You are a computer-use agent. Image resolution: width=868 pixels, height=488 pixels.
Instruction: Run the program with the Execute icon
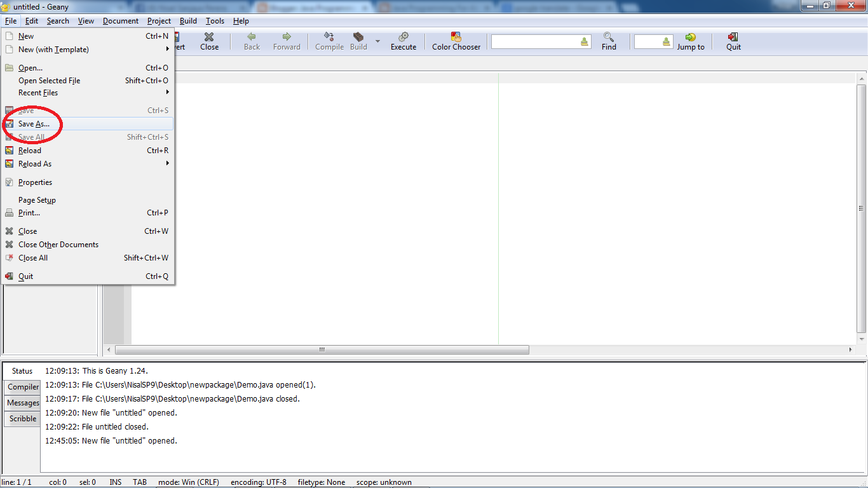[x=403, y=41]
